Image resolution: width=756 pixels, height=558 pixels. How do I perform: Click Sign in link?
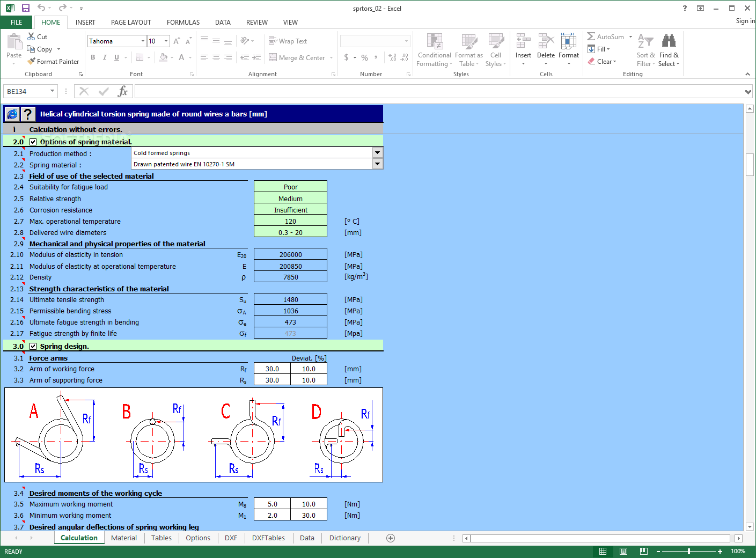[745, 21]
